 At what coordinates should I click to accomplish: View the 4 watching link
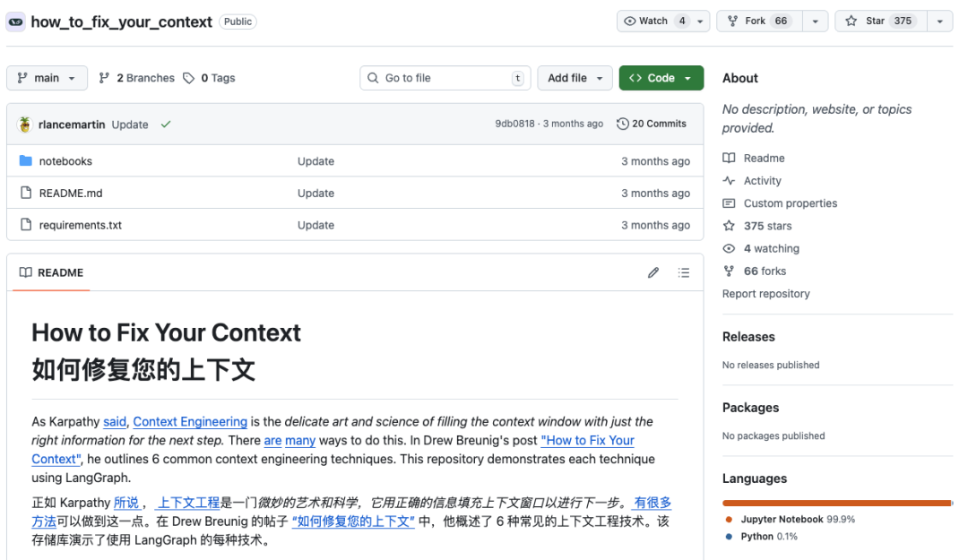771,248
